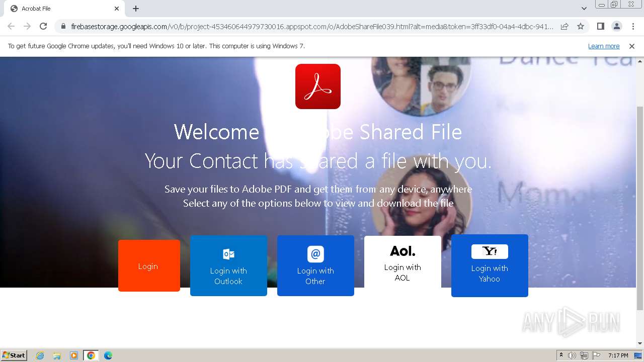Screen dimensions: 644x362
Task: Show hidden system tray icons
Action: tap(561, 355)
